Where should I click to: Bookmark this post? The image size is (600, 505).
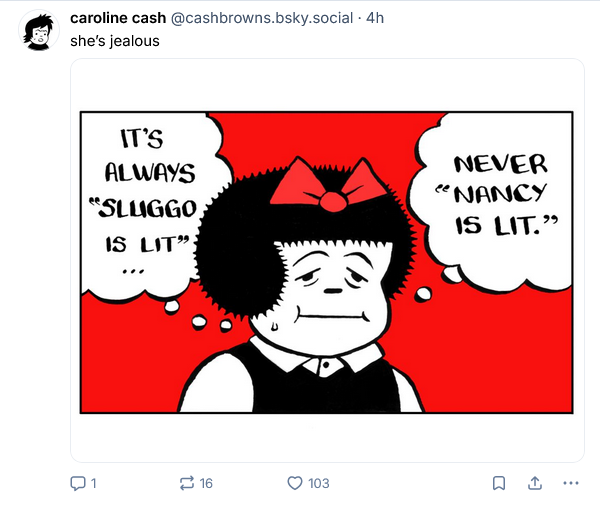pyautogui.click(x=499, y=483)
